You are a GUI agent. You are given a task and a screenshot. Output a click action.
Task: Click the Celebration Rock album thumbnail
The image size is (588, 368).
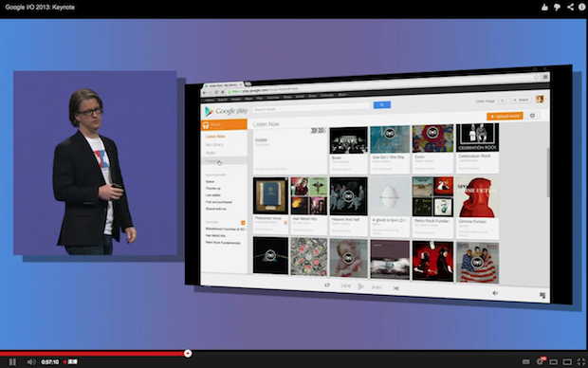(x=477, y=138)
